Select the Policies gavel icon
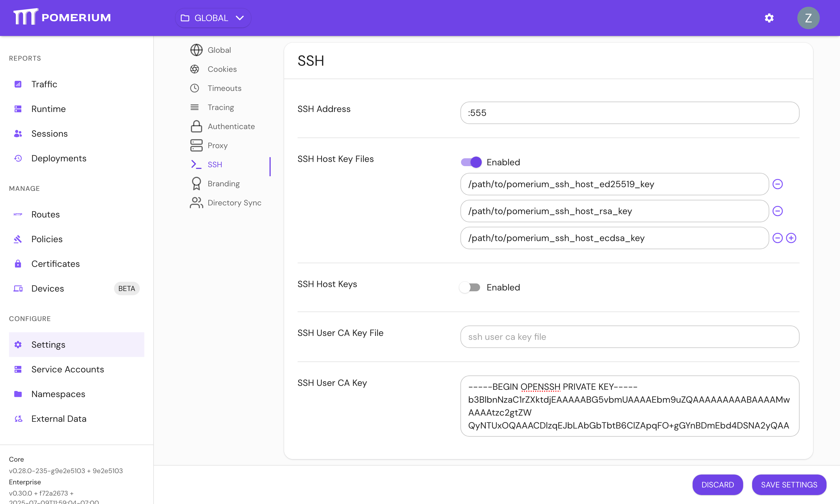This screenshot has width=840, height=504. coord(18,239)
